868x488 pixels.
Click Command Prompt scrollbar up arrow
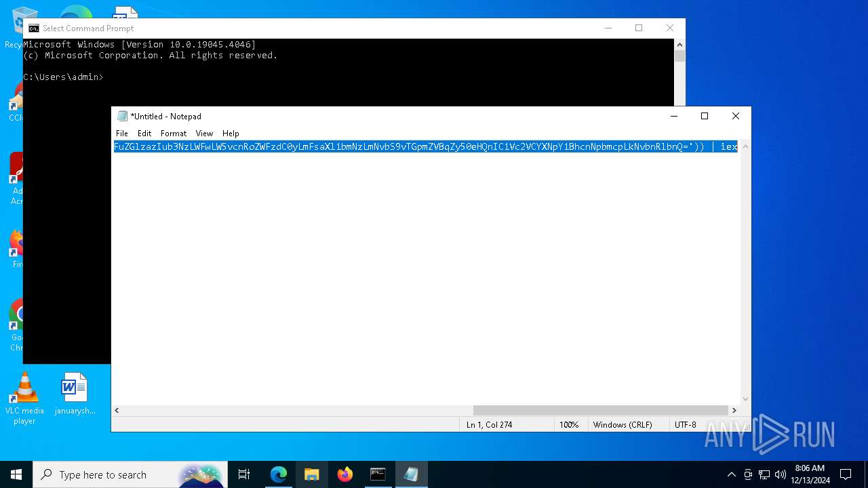(679, 44)
